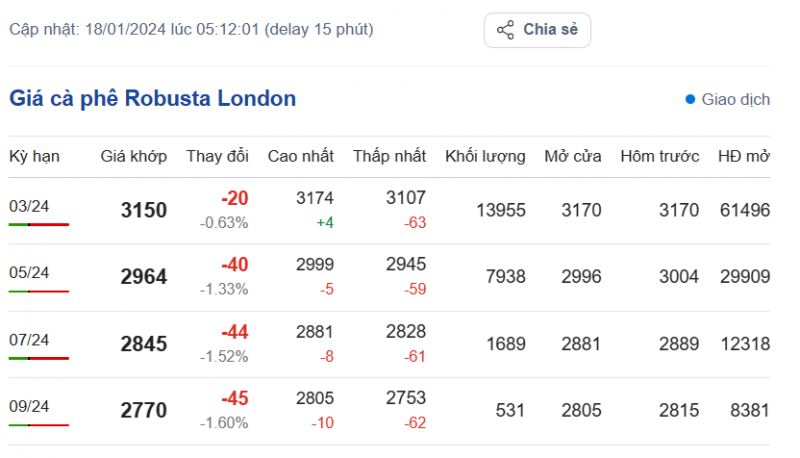
Task: Click the share icon beside Chia sẻ
Action: pos(506,30)
